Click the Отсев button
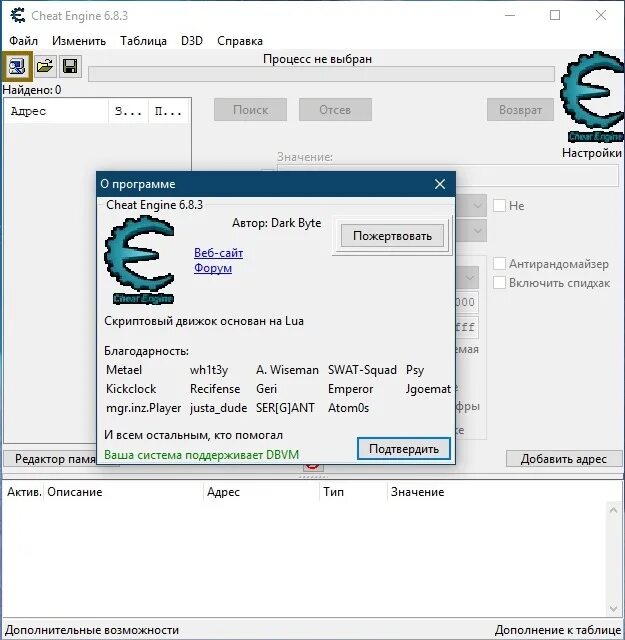This screenshot has height=640, width=625. [x=335, y=109]
